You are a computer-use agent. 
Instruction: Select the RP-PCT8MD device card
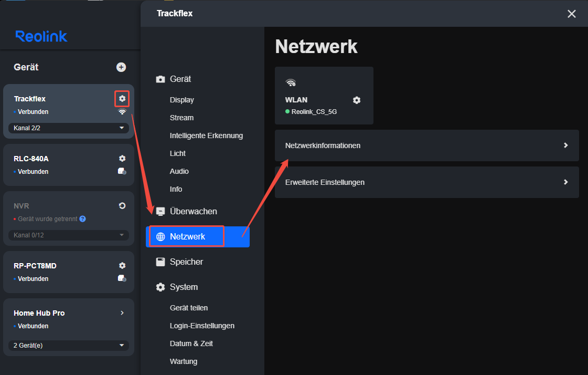[69, 272]
